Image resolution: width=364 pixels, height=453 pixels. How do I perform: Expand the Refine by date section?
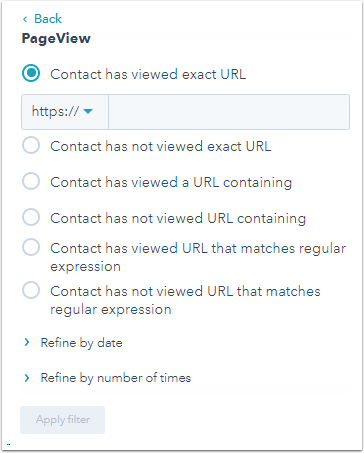[81, 343]
